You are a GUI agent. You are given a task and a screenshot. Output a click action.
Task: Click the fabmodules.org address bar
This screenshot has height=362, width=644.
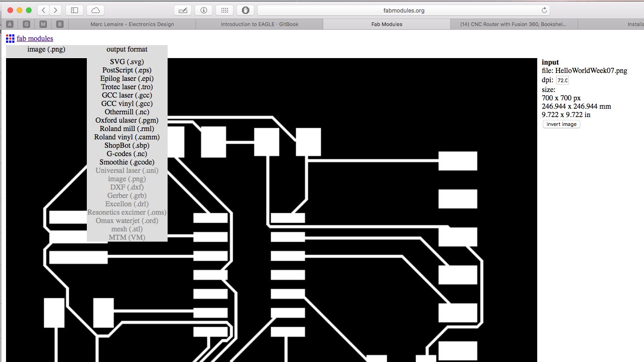click(404, 10)
